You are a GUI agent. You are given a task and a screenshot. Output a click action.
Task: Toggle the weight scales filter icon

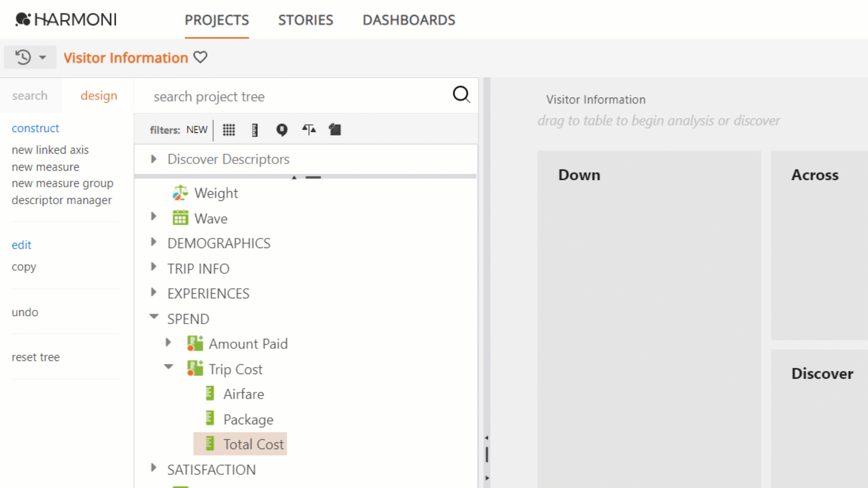pos(309,130)
